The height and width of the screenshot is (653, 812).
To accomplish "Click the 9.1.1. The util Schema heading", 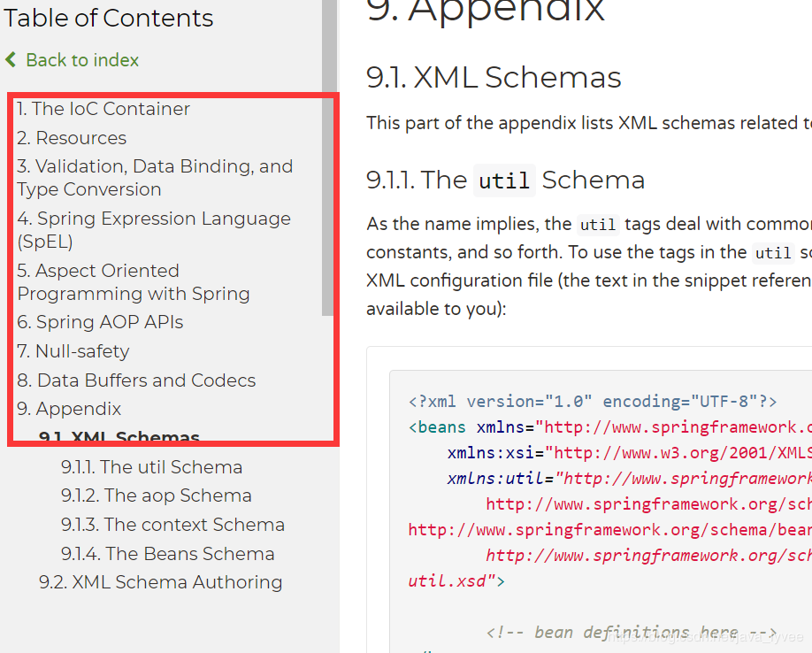I will click(x=505, y=181).
